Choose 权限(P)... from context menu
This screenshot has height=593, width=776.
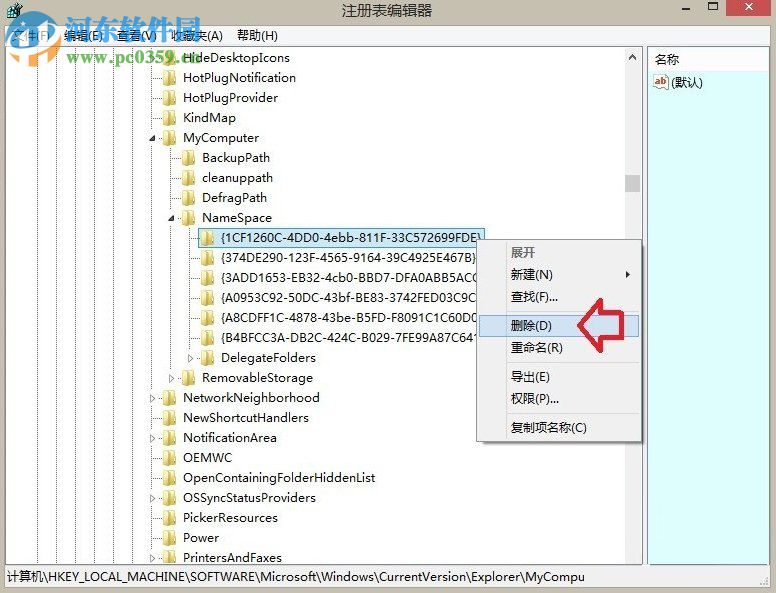tap(559, 398)
